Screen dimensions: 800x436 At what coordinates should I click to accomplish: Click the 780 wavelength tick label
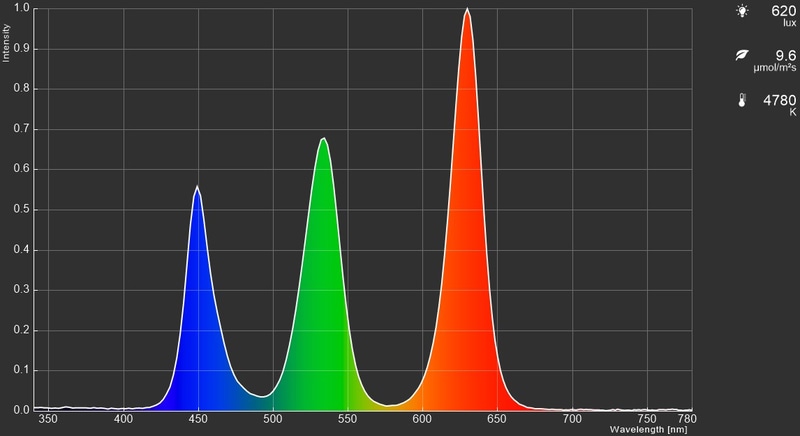(x=687, y=419)
